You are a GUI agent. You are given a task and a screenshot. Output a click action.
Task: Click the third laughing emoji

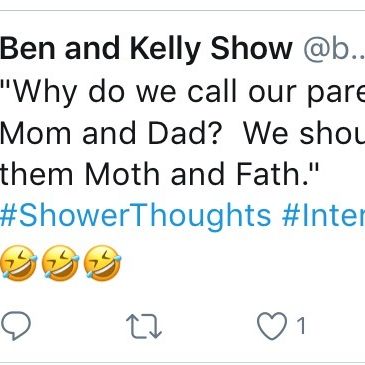click(x=103, y=263)
